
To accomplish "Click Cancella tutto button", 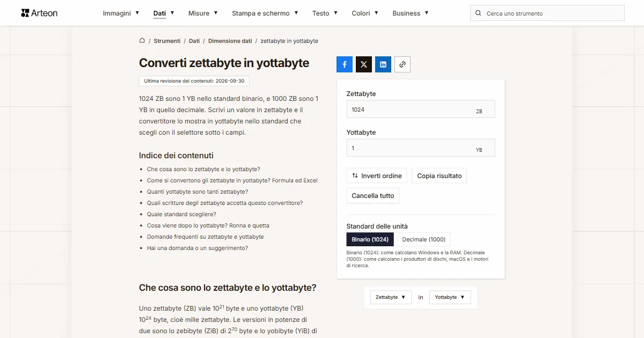I will 373,196.
